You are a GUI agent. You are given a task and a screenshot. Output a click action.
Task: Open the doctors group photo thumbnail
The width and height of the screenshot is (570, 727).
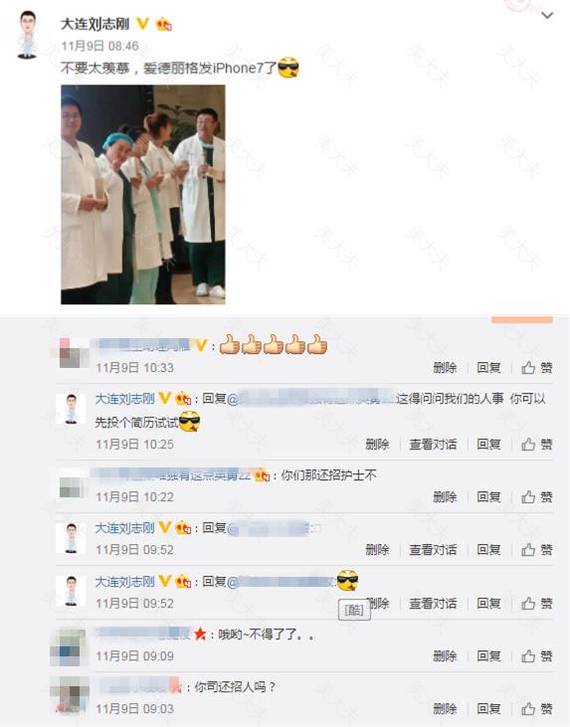click(x=143, y=194)
